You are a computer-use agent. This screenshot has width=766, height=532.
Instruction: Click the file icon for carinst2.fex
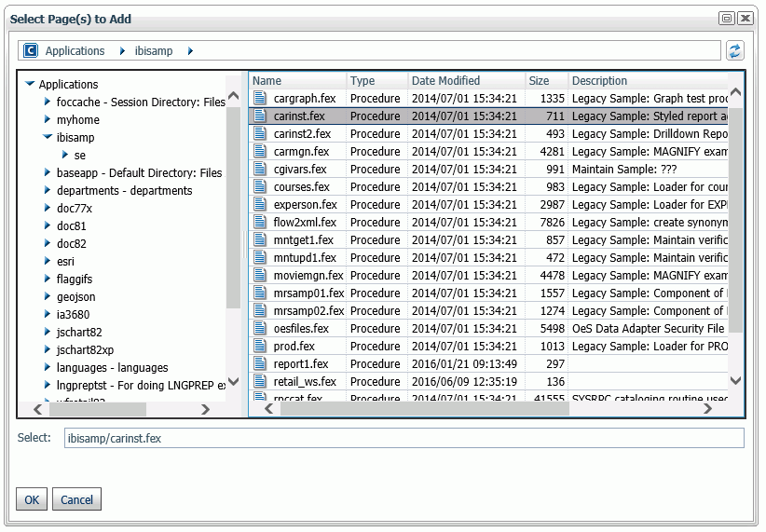(260, 133)
